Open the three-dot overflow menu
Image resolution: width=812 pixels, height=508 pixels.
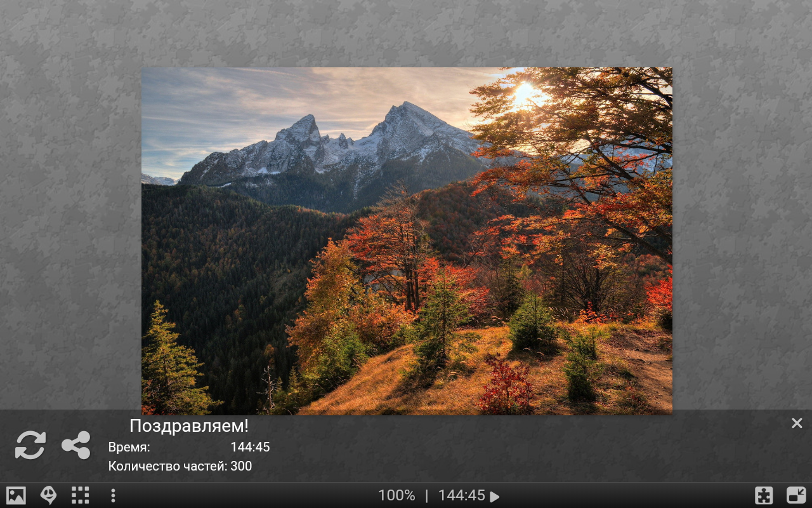(113, 495)
